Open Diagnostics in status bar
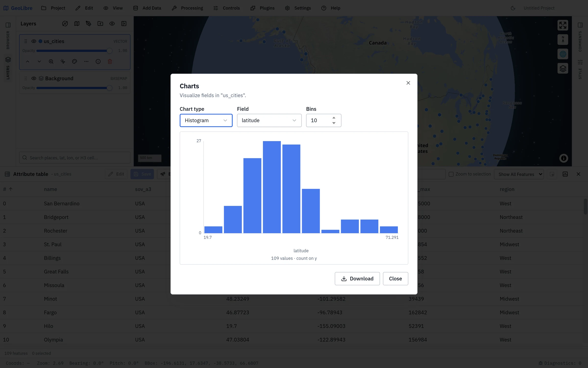The image size is (588, 368). tap(560, 363)
